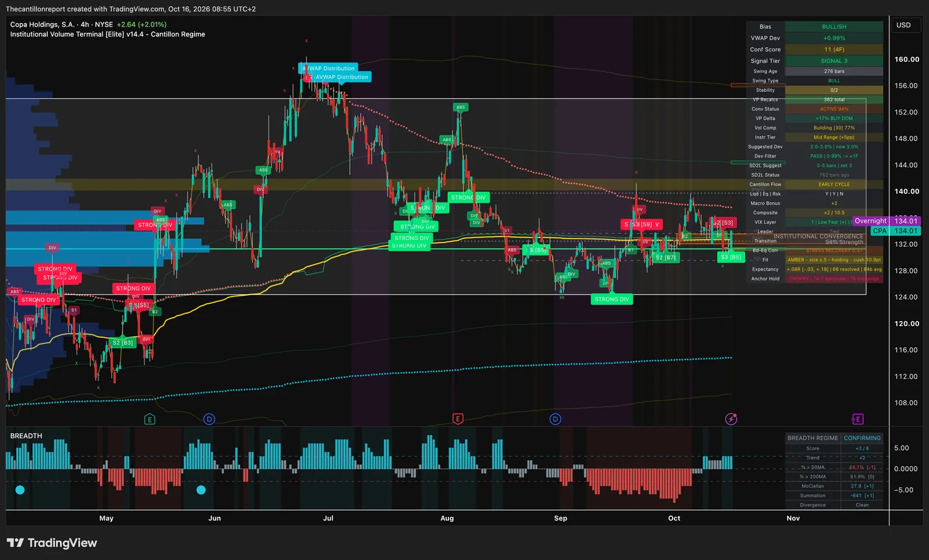Click the S2 [B3] signal label
The image size is (929, 560).
click(123, 343)
